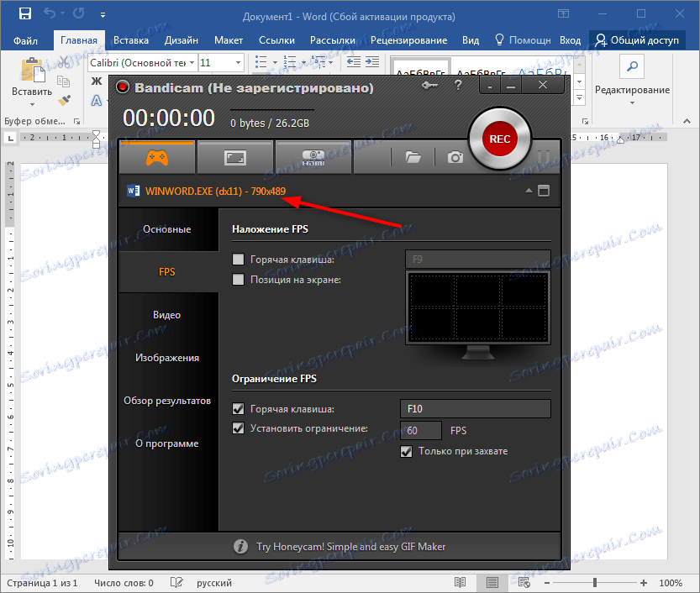The image size is (700, 593).
Task: Click the info icon in Bandicam footer
Action: click(x=240, y=546)
